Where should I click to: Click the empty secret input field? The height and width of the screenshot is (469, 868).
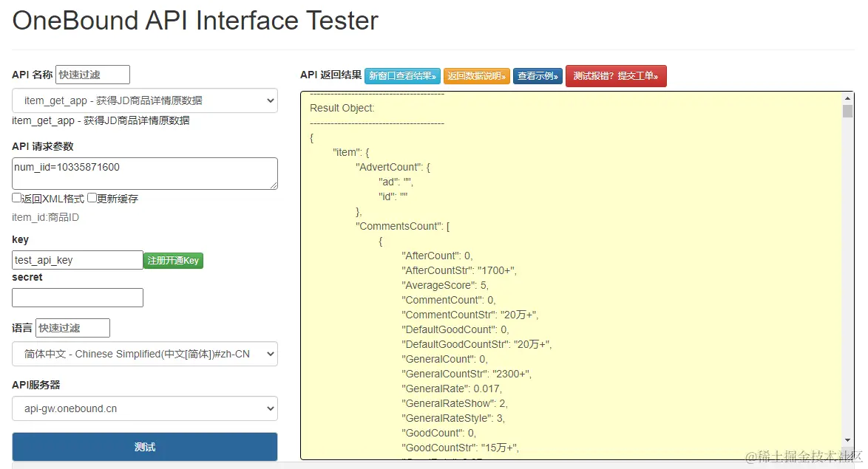(x=78, y=298)
